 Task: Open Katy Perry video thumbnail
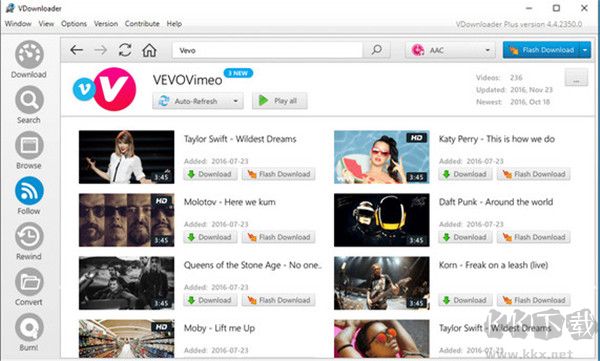pyautogui.click(x=382, y=157)
